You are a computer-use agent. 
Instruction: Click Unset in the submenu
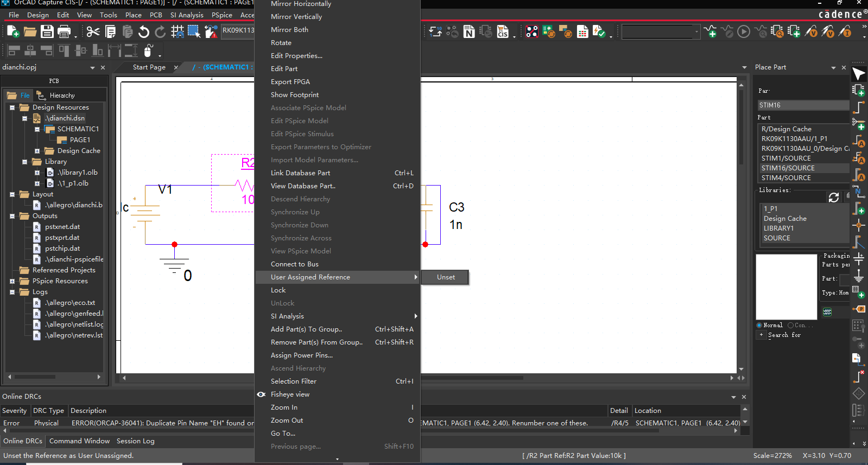[446, 277]
